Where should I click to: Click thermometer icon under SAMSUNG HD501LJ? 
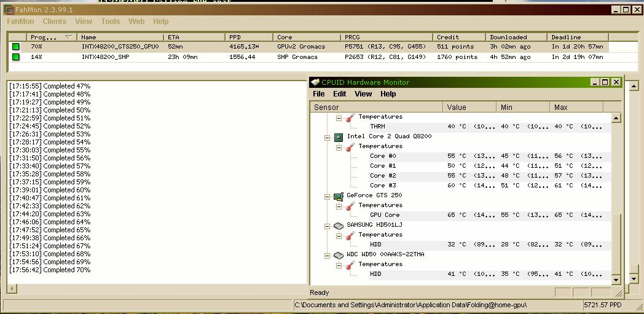click(x=350, y=235)
